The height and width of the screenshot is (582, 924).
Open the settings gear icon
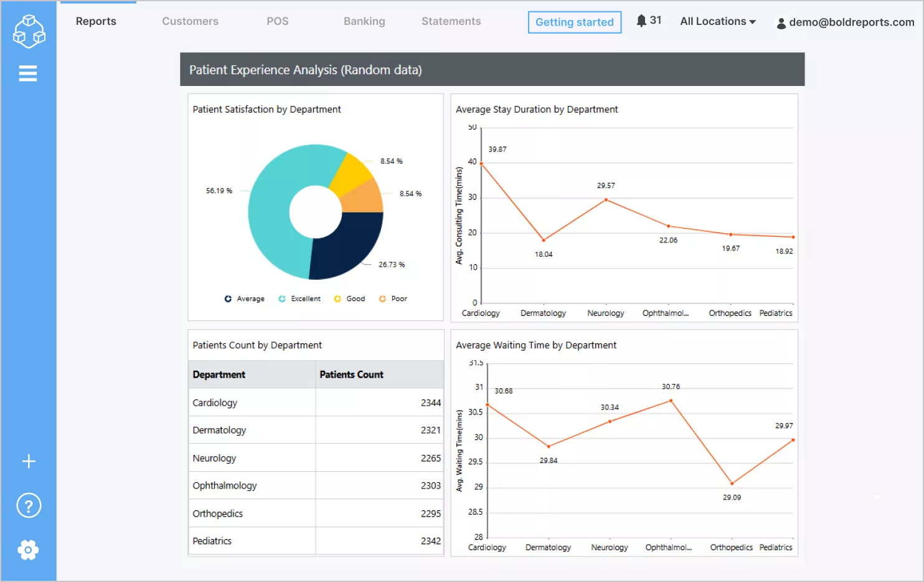[28, 550]
